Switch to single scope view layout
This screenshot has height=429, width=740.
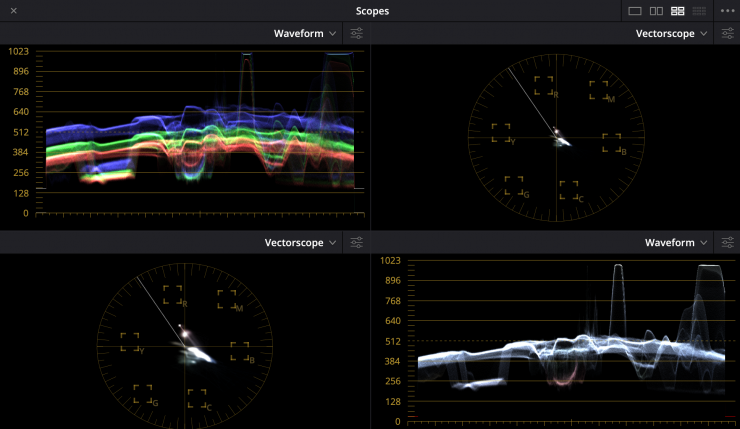point(634,11)
